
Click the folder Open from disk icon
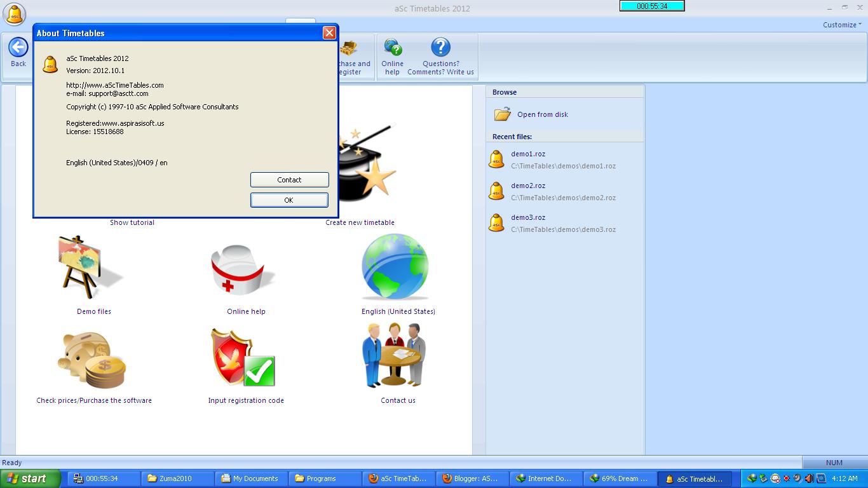tap(503, 114)
